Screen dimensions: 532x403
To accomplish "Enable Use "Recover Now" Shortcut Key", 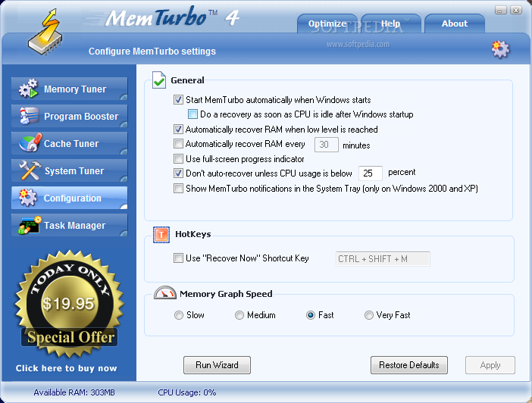I will point(178,258).
